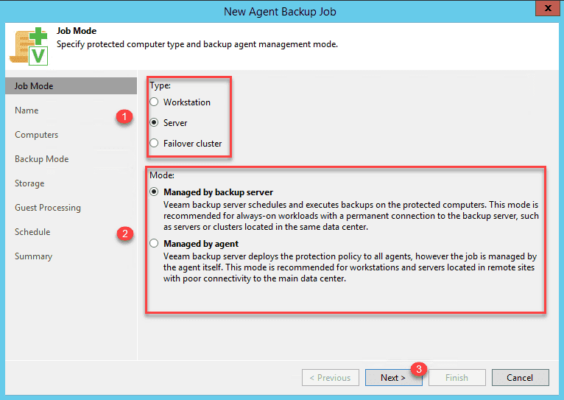Open the Job Mode wizard step
The image size is (564, 400).
tap(71, 86)
